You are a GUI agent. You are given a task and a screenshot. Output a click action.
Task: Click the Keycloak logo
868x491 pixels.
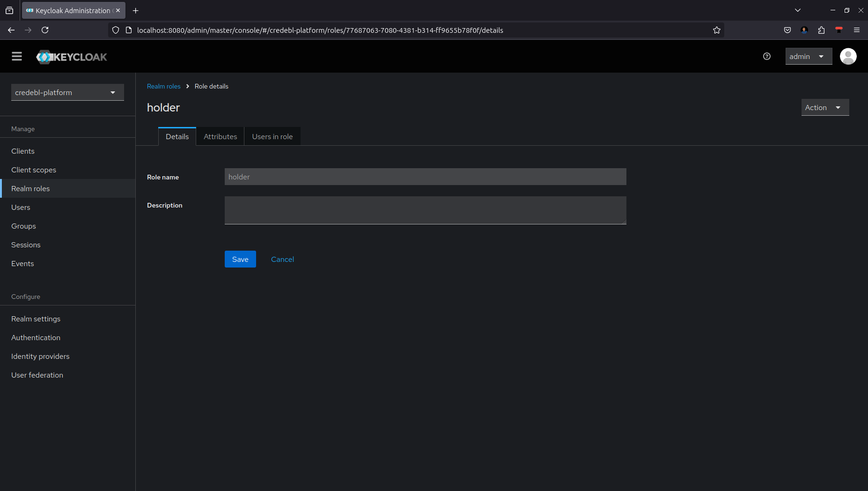(72, 57)
